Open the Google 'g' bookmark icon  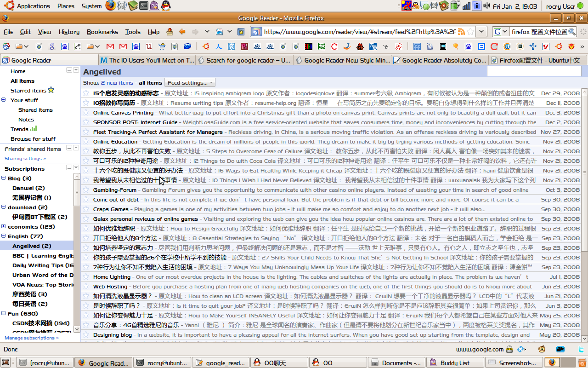[x=52, y=46]
